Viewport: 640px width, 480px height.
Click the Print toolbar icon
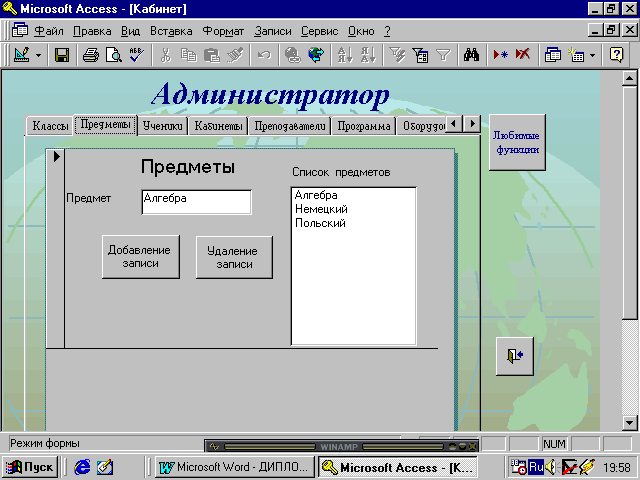coord(90,55)
